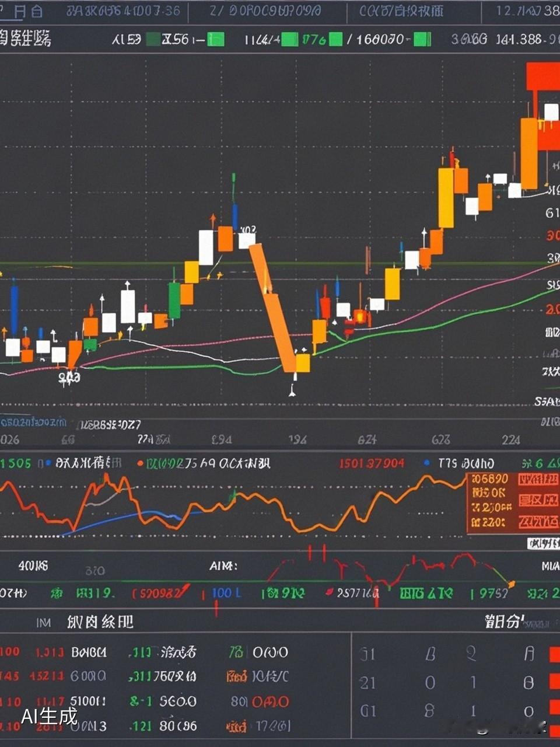Click the blue '100 L' label
The image size is (560, 747).
(x=226, y=593)
